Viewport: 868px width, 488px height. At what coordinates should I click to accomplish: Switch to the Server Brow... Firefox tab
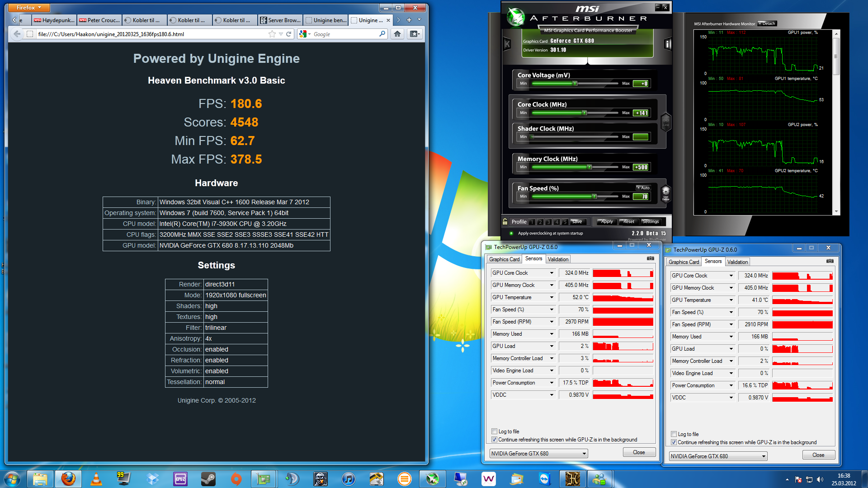click(280, 20)
